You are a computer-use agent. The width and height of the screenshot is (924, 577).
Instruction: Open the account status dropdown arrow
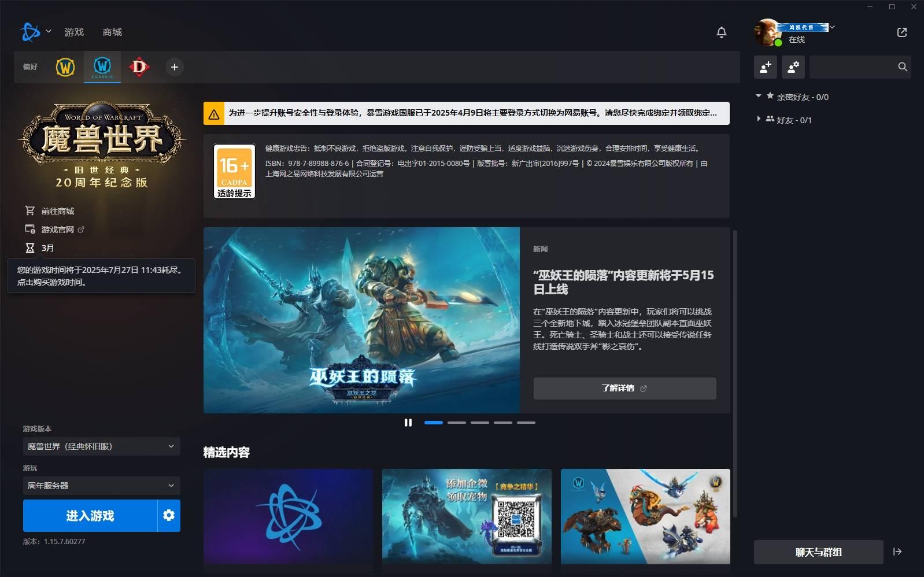832,27
